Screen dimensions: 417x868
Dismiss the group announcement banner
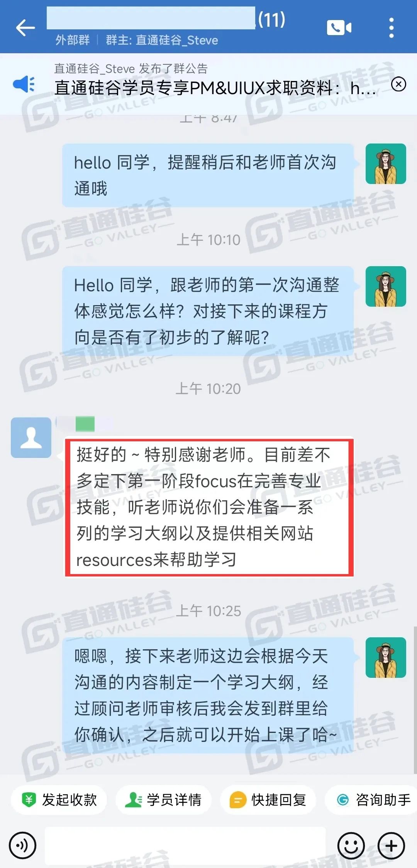pyautogui.click(x=398, y=84)
